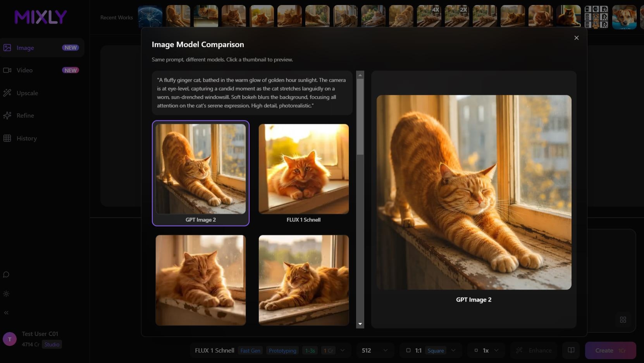This screenshot has height=363, width=644.
Task: Open the History grid icon
Action: click(x=7, y=138)
